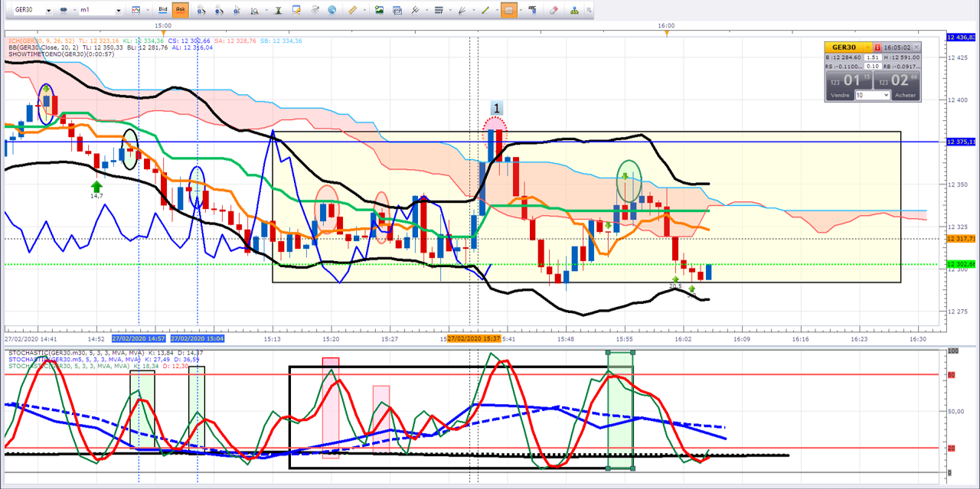Click the blue globe icon

pyautogui.click(x=332, y=10)
